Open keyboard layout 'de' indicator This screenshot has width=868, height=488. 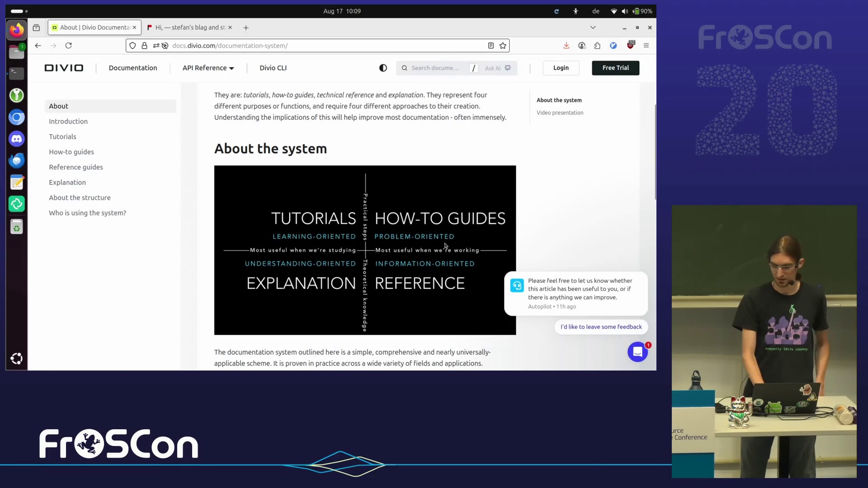pyautogui.click(x=596, y=11)
